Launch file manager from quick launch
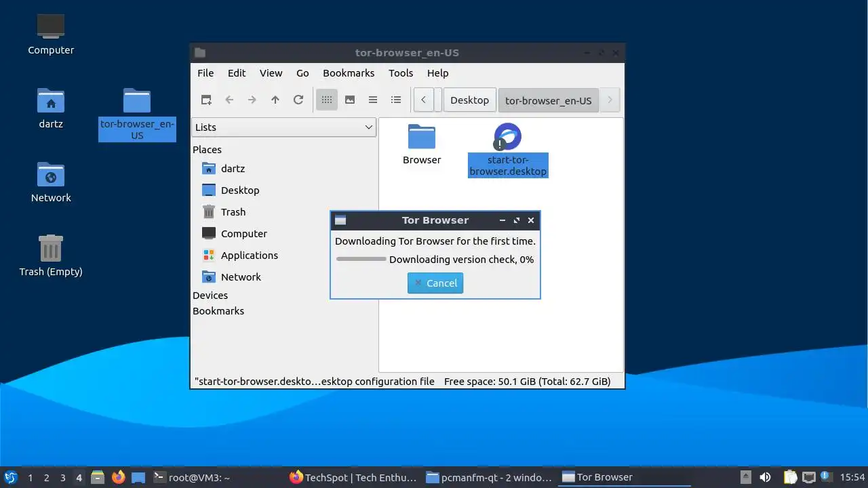 pyautogui.click(x=98, y=477)
